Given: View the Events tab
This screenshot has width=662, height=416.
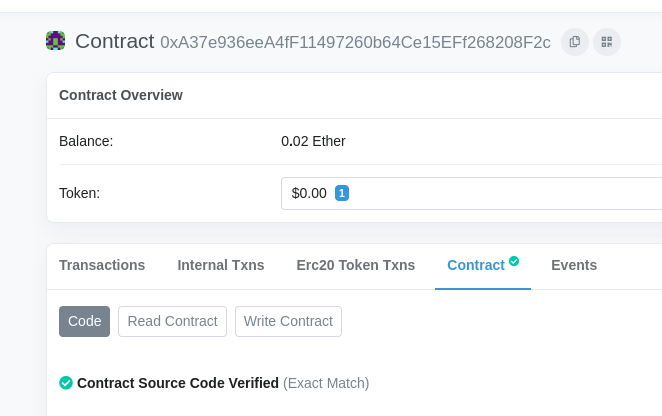Looking at the screenshot, I should pos(574,265).
